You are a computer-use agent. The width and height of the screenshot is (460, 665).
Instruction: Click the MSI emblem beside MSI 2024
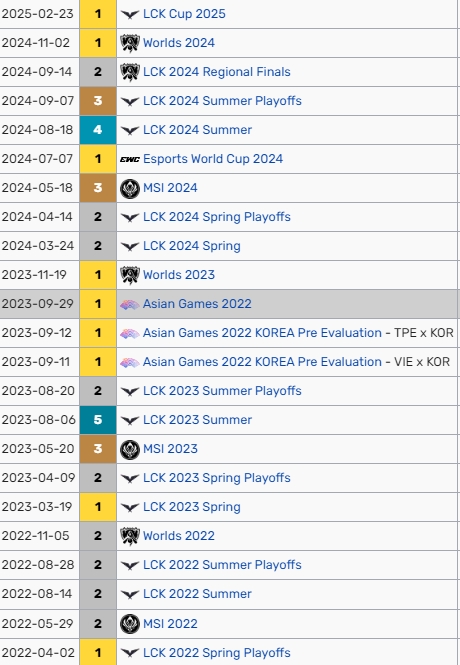coord(130,188)
